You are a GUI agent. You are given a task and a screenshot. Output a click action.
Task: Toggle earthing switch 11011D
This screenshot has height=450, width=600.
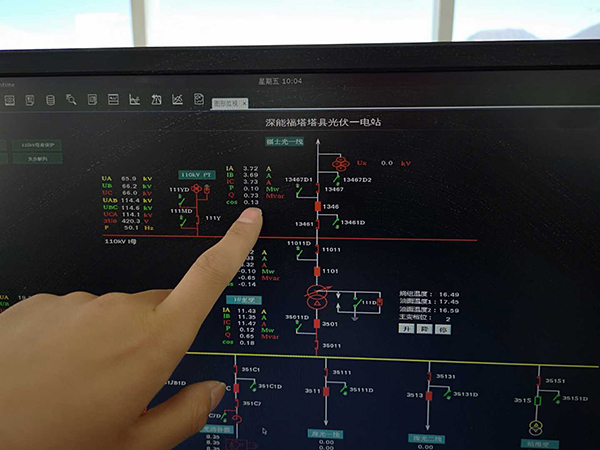click(298, 253)
